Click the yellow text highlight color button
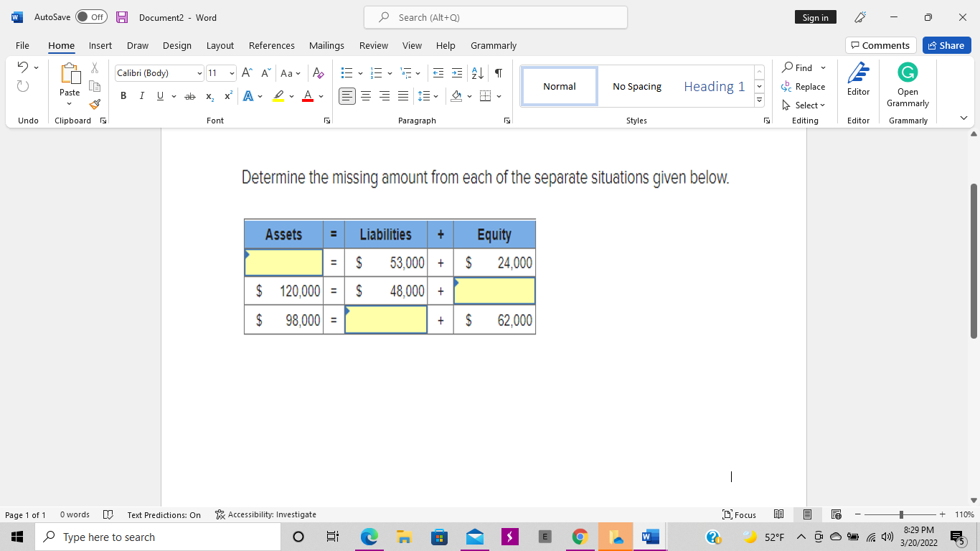The width and height of the screenshot is (980, 551). (278, 96)
